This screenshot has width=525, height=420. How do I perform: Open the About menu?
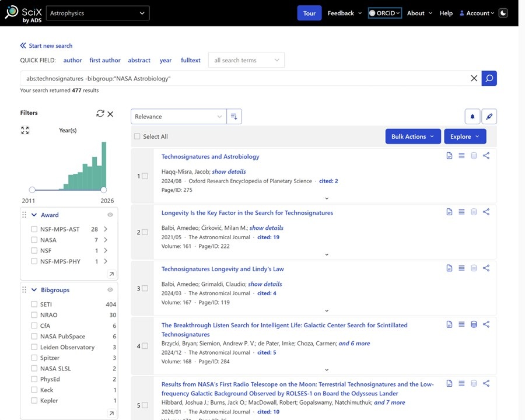pos(419,13)
